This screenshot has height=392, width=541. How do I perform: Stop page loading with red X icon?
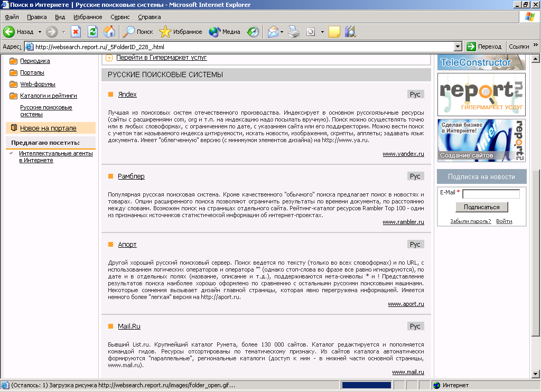click(76, 32)
